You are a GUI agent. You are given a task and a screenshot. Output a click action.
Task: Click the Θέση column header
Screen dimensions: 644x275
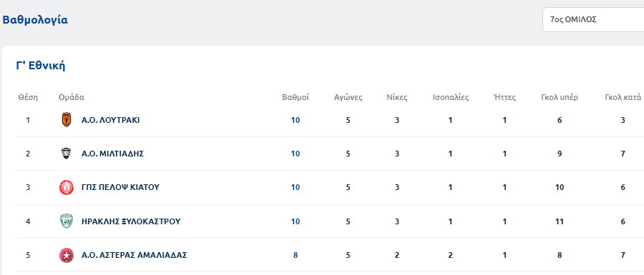pos(28,98)
